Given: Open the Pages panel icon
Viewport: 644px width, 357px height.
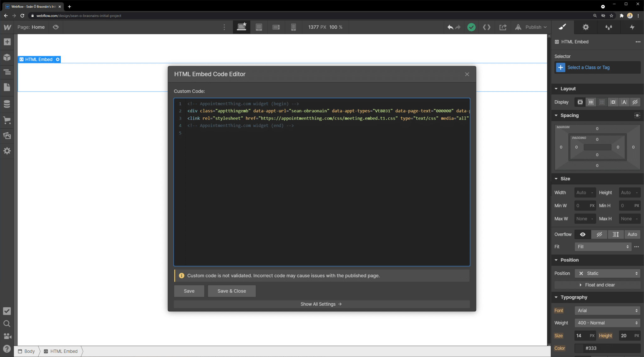Looking at the screenshot, I should pos(7,87).
